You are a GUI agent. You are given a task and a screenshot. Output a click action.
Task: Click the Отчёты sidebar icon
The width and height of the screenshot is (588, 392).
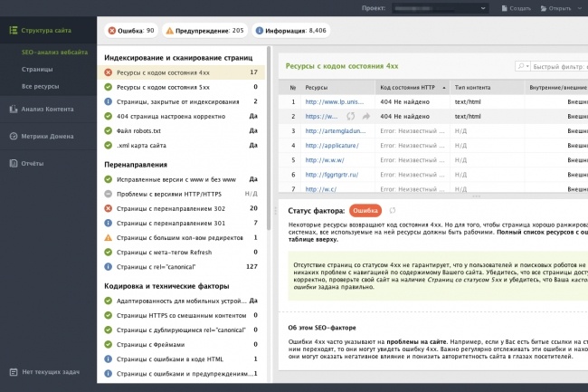coord(14,163)
